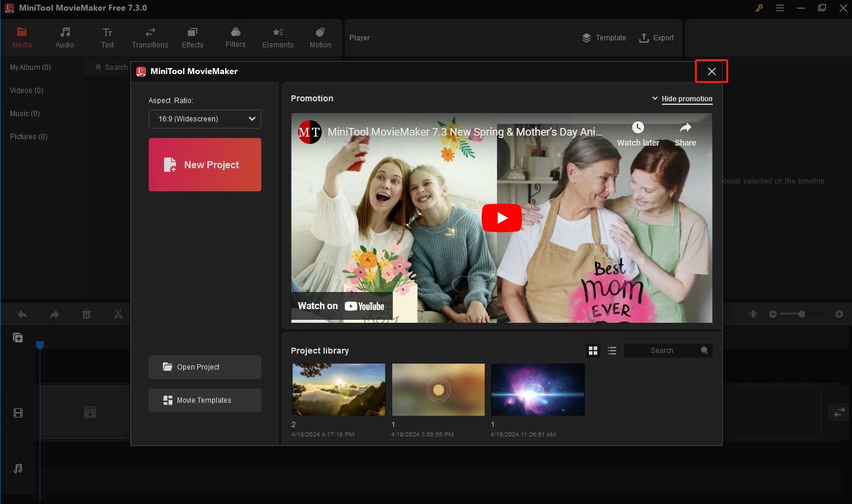The image size is (852, 504).
Task: Play the YouTube promotion video
Action: click(502, 218)
